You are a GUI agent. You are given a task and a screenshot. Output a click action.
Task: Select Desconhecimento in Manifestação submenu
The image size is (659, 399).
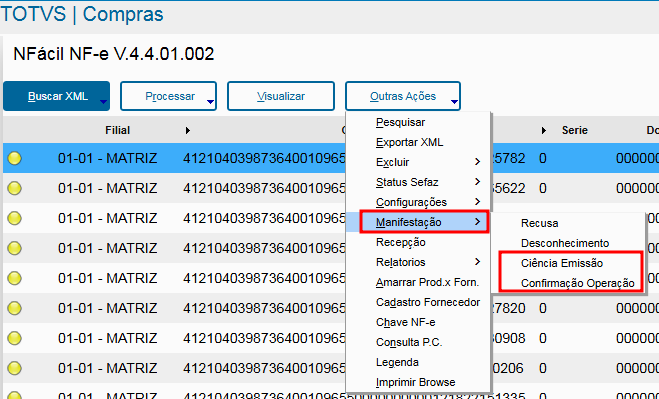[x=565, y=243]
